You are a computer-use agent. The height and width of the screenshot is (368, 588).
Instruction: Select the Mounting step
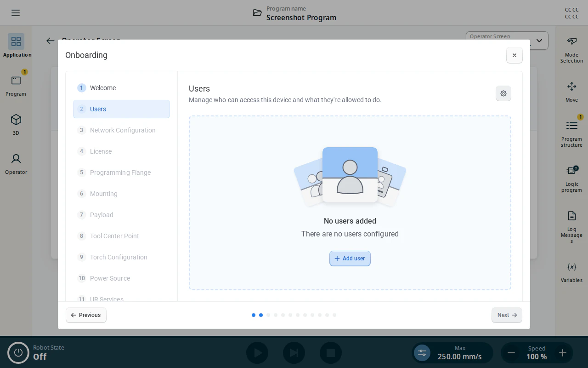[121, 194]
